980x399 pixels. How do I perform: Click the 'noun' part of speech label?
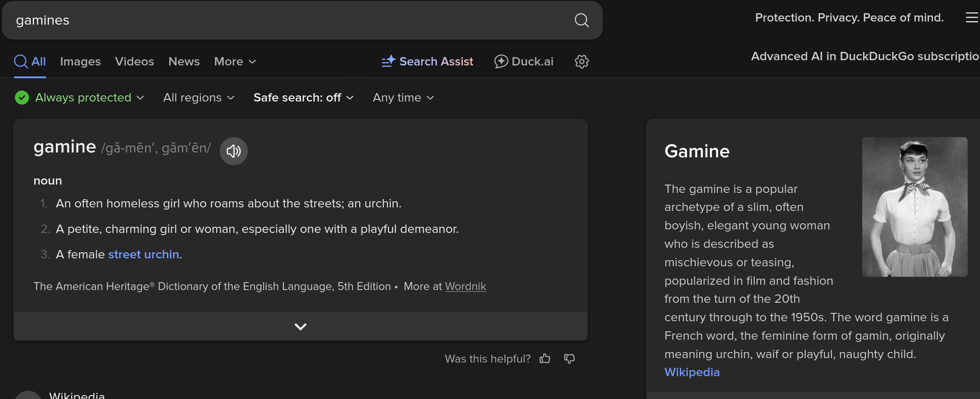48,181
